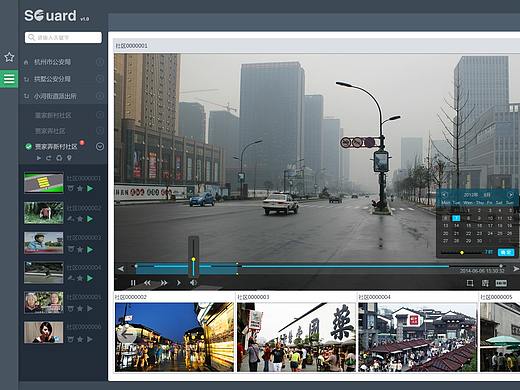Click the single step-forward arrow

tap(179, 283)
